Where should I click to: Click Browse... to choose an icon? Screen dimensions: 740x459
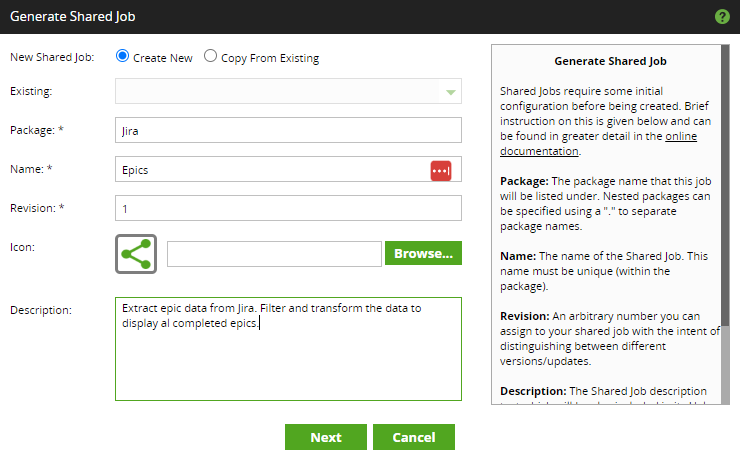[423, 253]
